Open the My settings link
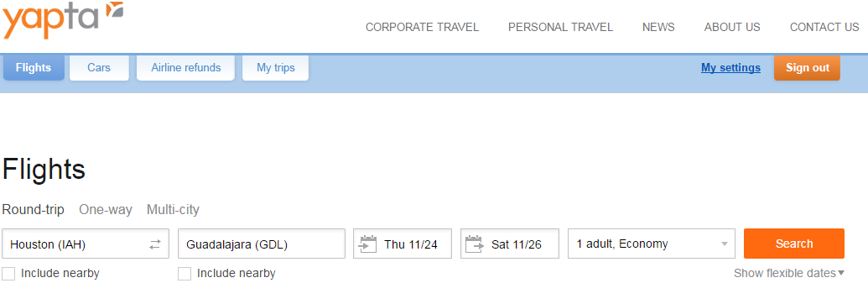The height and width of the screenshot is (304, 868). pyautogui.click(x=730, y=68)
